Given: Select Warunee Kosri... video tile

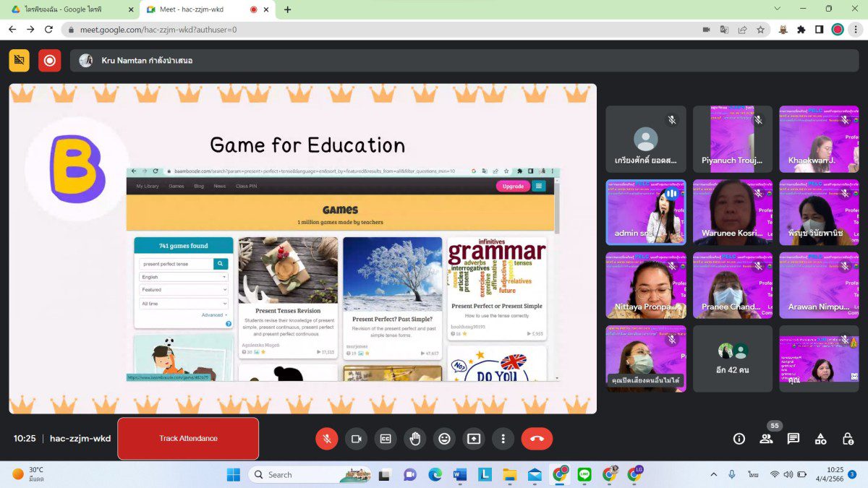Looking at the screenshot, I should point(733,213).
